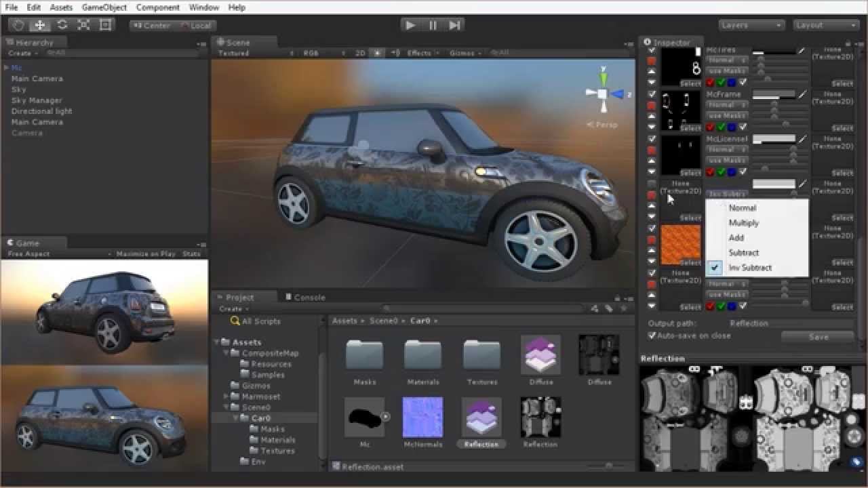
Task: Click the Step forward button
Action: click(455, 25)
